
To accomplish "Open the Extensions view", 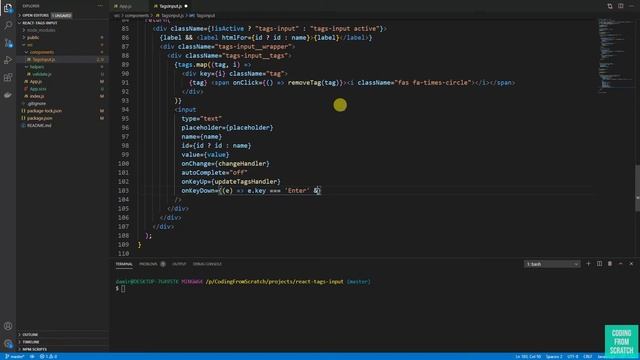I will pyautogui.click(x=8, y=78).
